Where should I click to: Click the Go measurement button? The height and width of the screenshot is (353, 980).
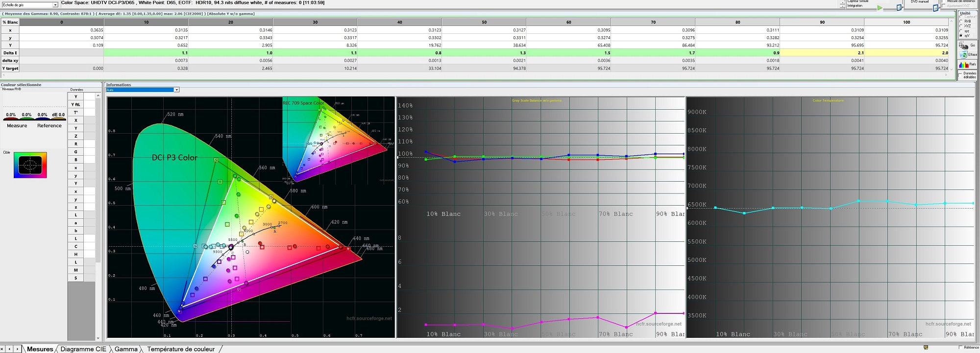[967, 45]
